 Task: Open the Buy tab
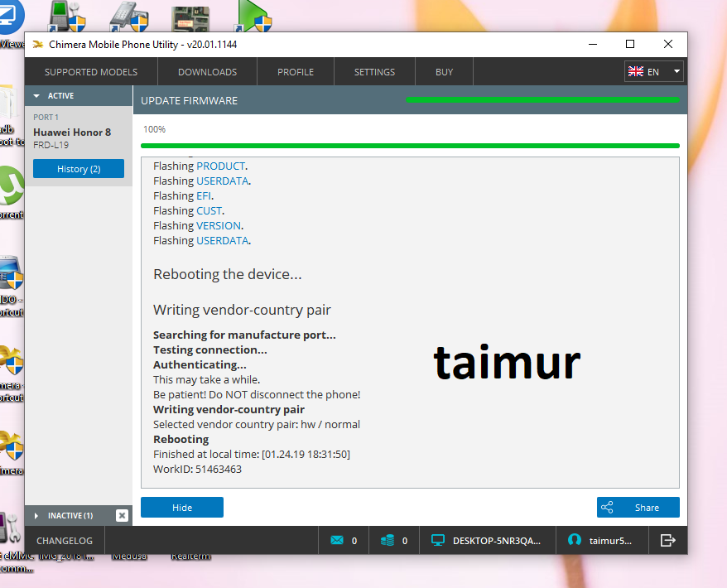click(444, 72)
